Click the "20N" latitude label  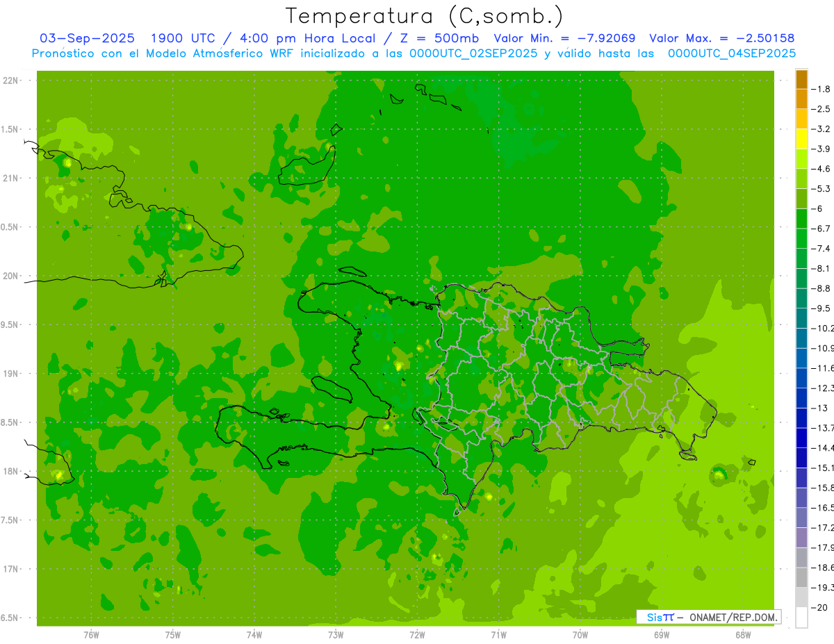(11, 276)
